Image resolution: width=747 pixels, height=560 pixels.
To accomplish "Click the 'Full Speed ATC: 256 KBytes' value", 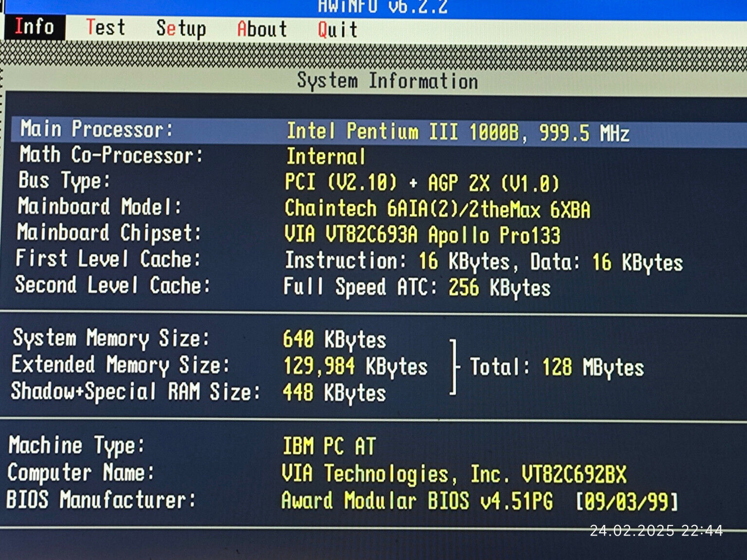I will [x=417, y=287].
